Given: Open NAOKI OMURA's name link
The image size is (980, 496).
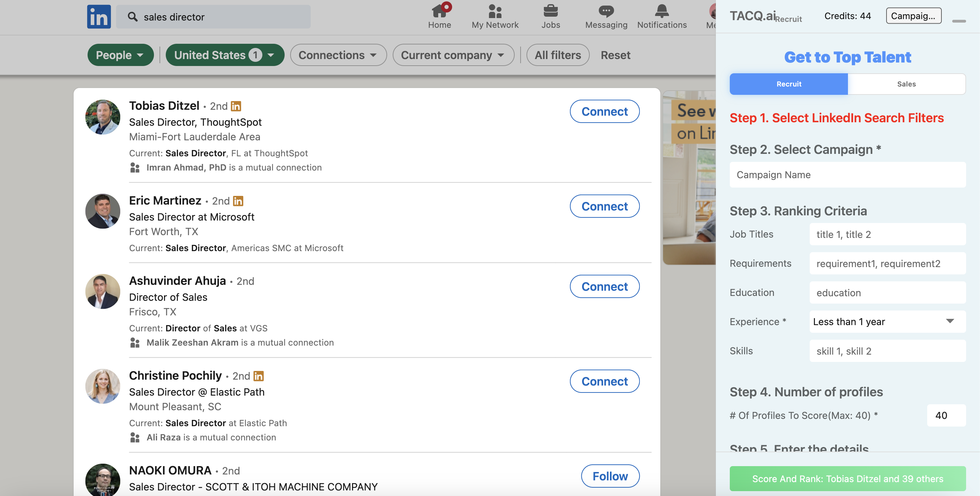Looking at the screenshot, I should pyautogui.click(x=170, y=470).
